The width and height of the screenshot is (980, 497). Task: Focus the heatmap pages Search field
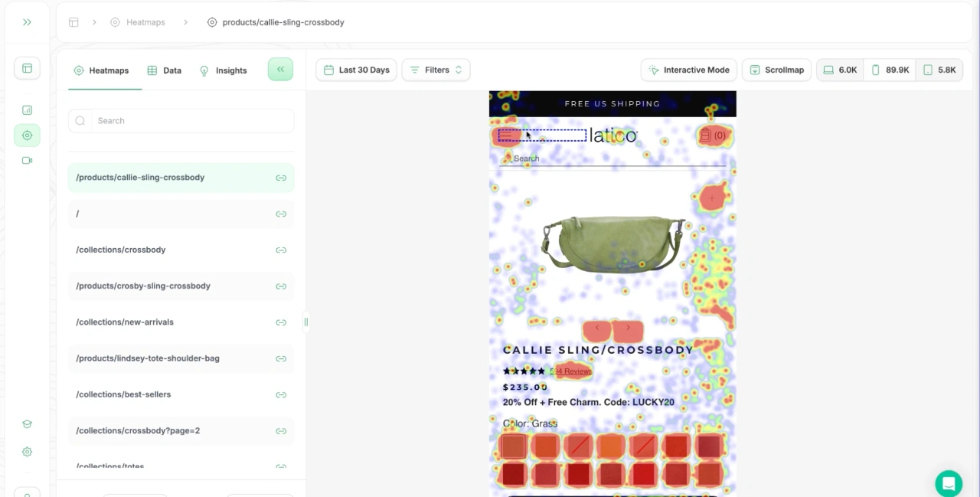[x=181, y=120]
